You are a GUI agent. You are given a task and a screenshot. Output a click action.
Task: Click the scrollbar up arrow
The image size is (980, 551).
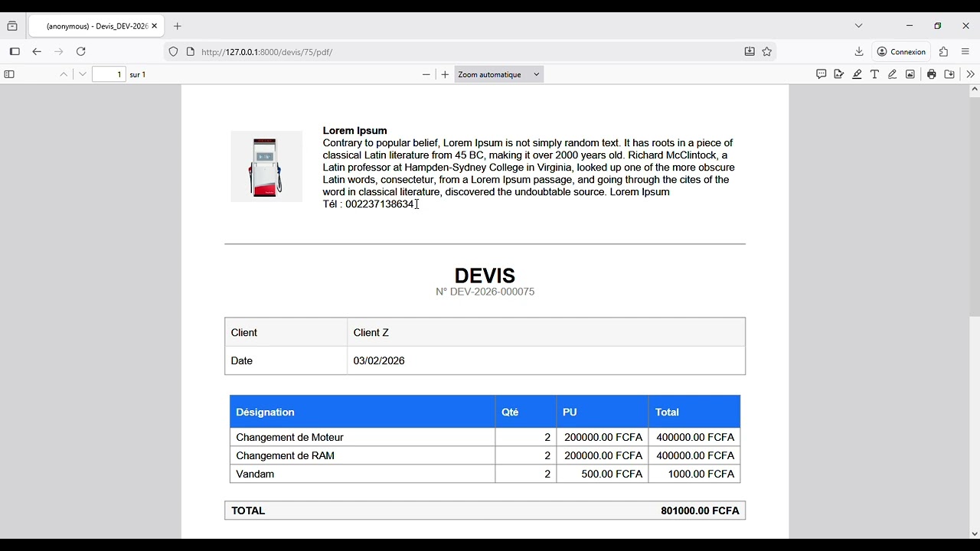975,90
